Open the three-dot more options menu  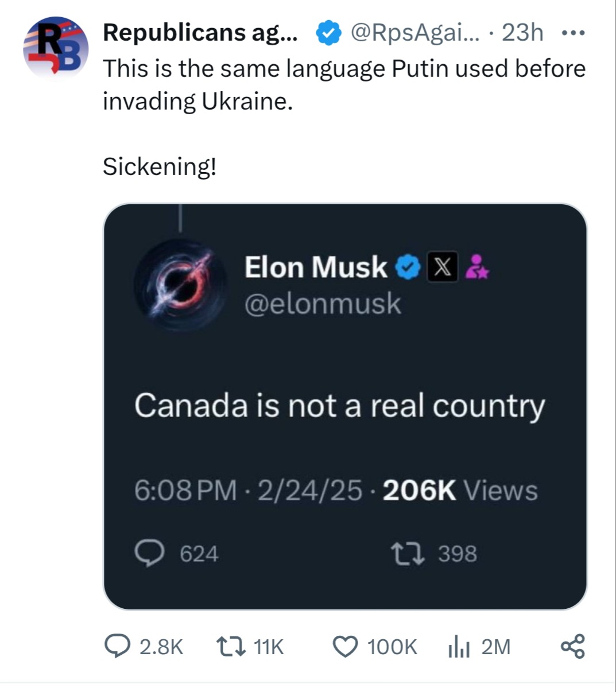pos(572,33)
